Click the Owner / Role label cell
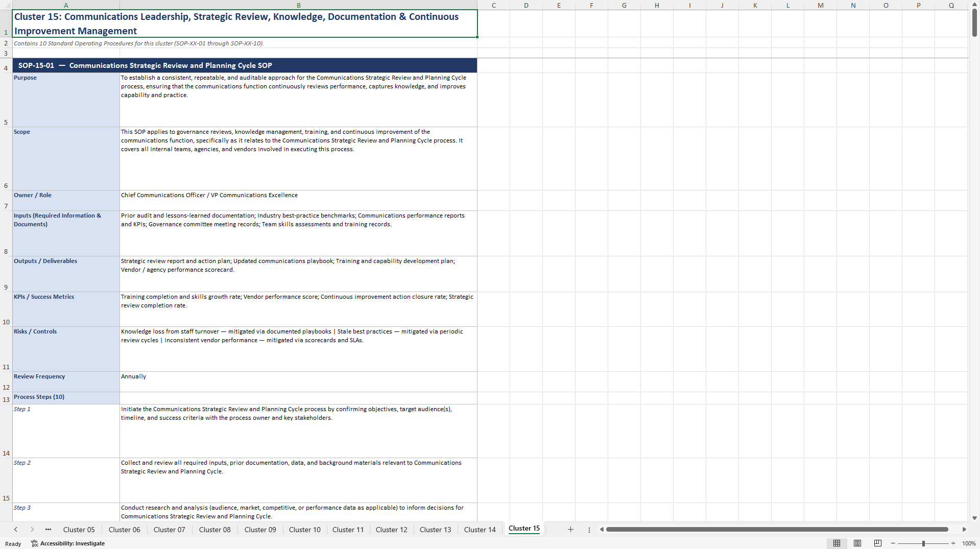Image resolution: width=980 pixels, height=549 pixels. coord(66,201)
